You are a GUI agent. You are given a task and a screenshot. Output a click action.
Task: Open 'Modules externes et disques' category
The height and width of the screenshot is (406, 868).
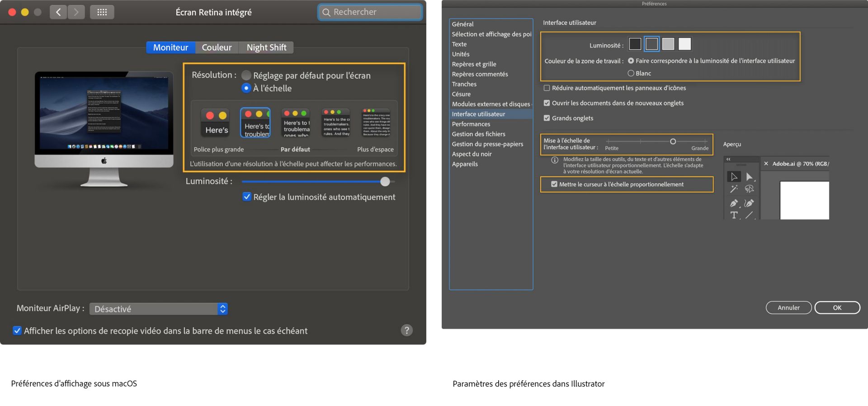click(x=491, y=104)
